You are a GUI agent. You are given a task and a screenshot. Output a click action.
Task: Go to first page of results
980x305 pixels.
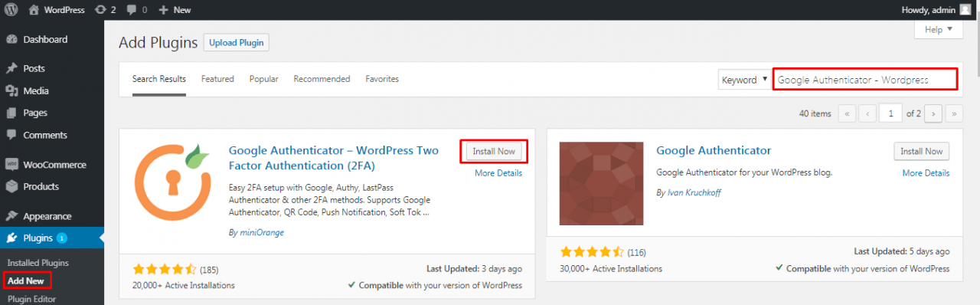(x=848, y=113)
